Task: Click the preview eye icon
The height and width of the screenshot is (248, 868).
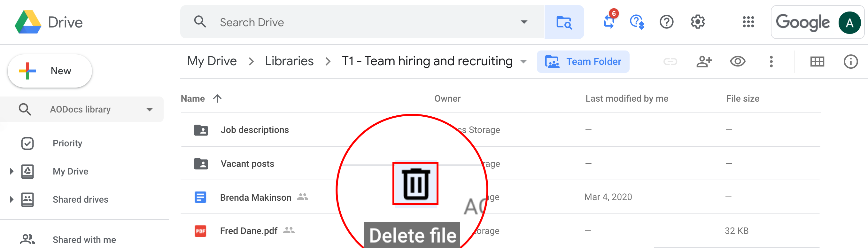Action: click(738, 62)
